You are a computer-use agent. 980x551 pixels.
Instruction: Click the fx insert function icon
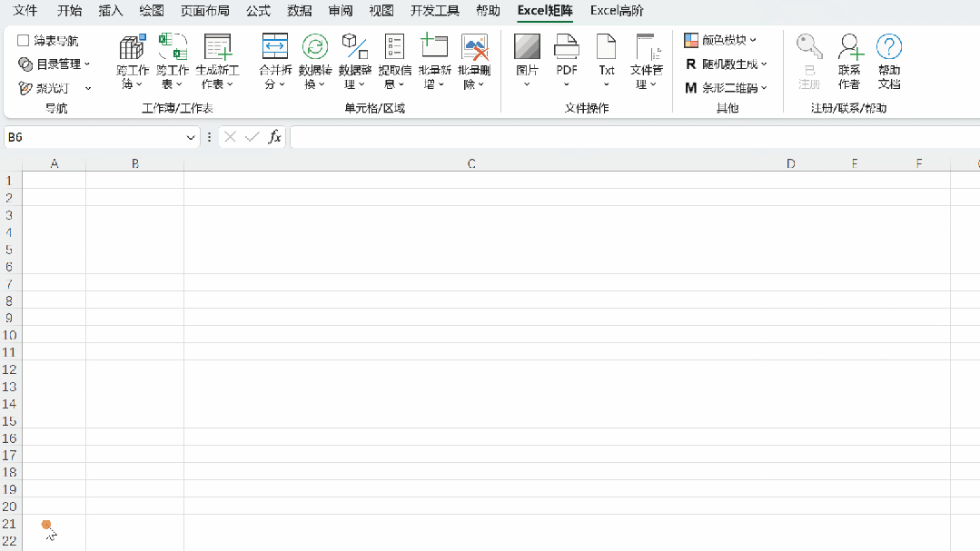pyautogui.click(x=274, y=137)
